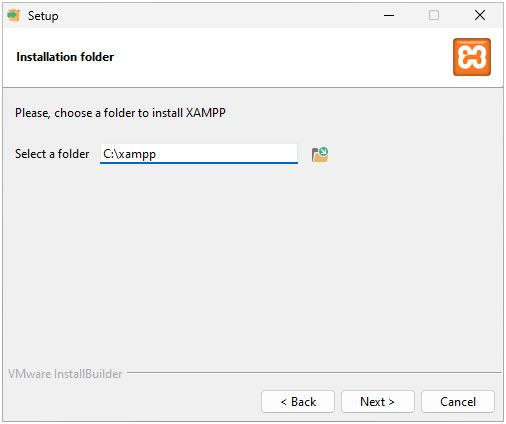Image resolution: width=506 pixels, height=424 pixels.
Task: Close the Setup dialog with X
Action: pyautogui.click(x=480, y=15)
